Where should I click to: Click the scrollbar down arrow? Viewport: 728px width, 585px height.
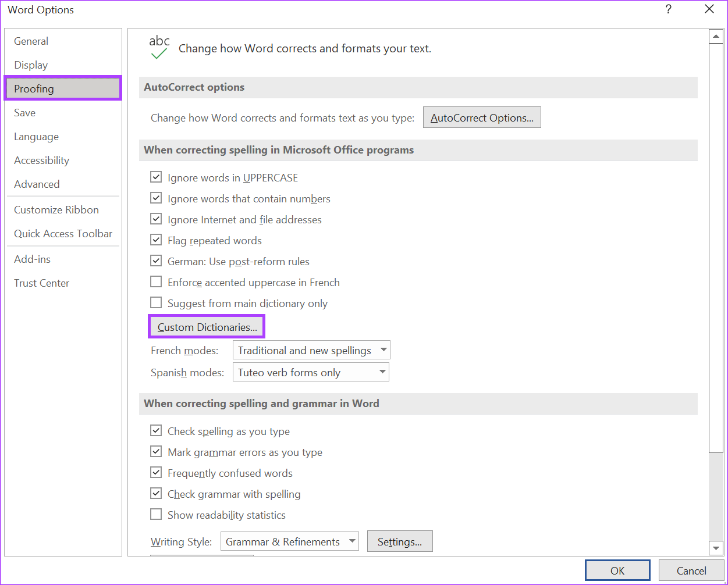(716, 547)
